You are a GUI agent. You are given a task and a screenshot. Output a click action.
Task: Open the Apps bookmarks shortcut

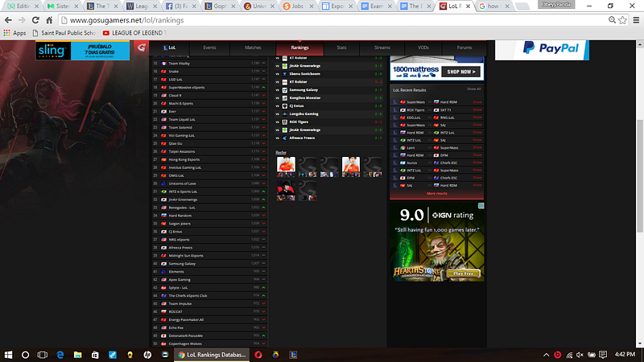(x=14, y=33)
